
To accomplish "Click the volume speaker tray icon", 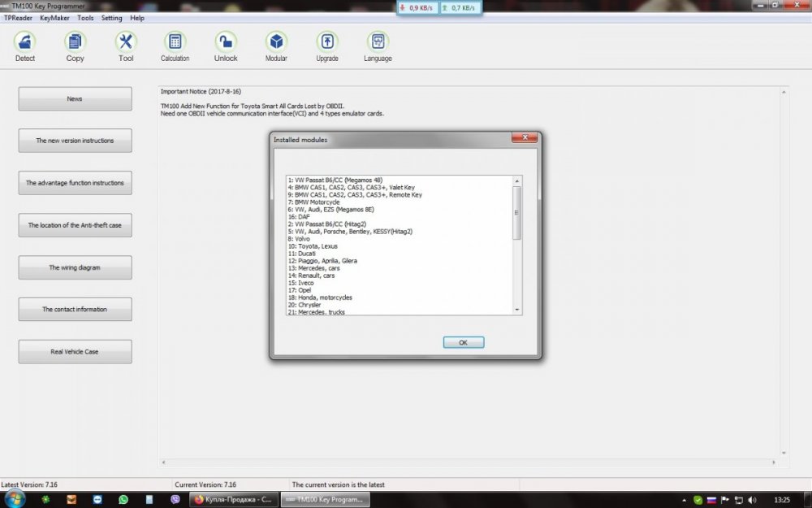I will (x=753, y=500).
